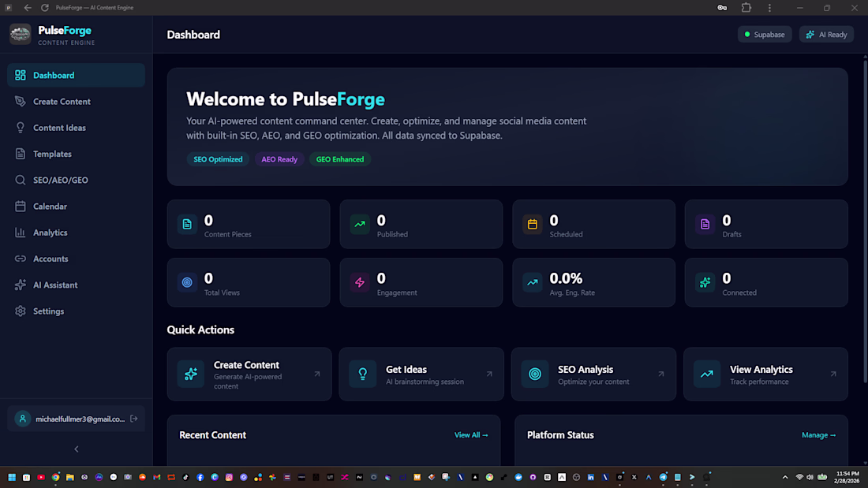
Task: Collapse the sidebar with chevron arrow
Action: point(77,449)
